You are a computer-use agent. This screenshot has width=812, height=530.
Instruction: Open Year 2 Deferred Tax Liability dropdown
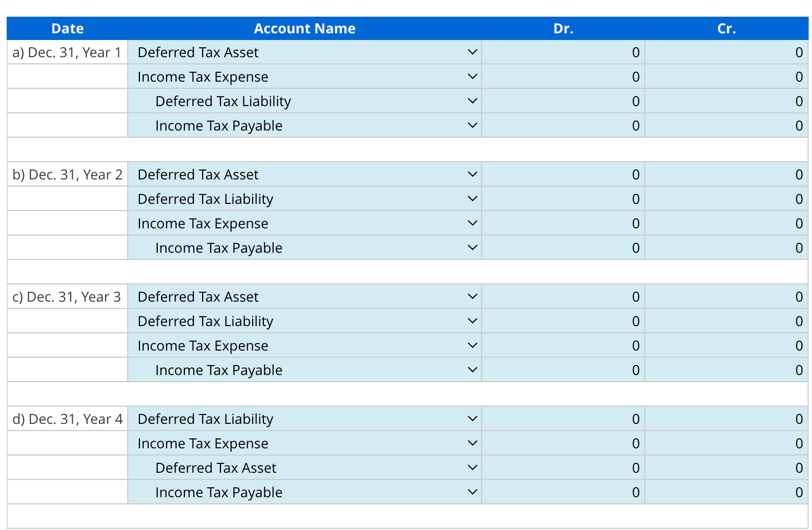click(304, 199)
